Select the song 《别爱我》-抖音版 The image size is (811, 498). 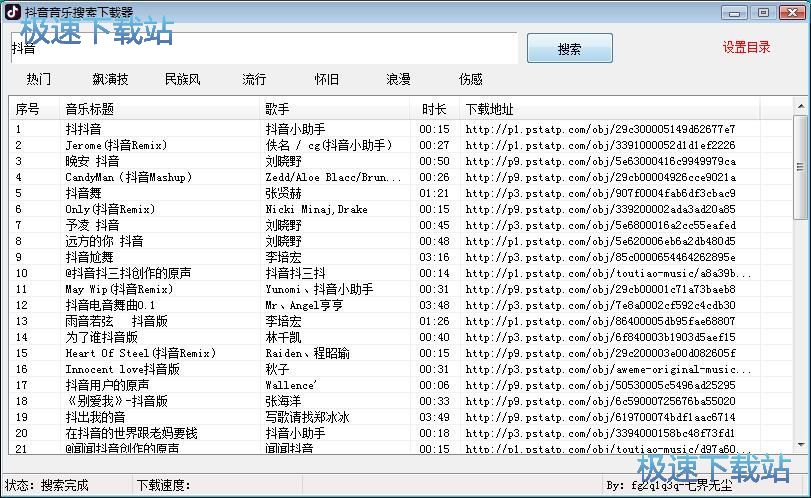(116, 401)
